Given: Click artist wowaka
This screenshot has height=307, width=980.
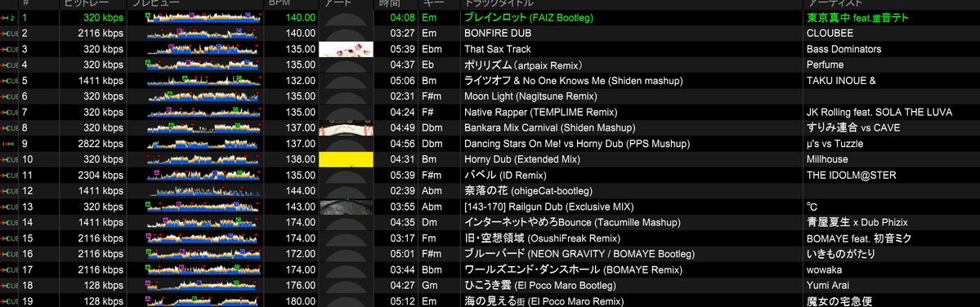Looking at the screenshot, I should point(824,269).
